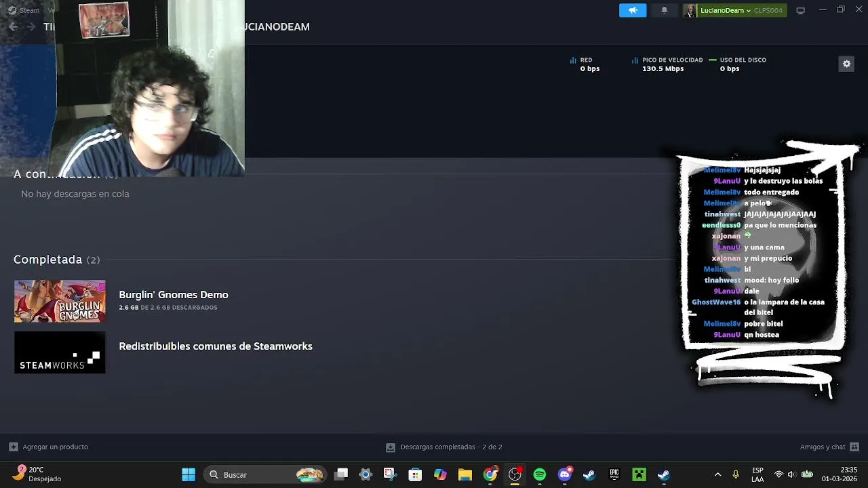Enter Big Picture mode via monitor icon

point(800,10)
